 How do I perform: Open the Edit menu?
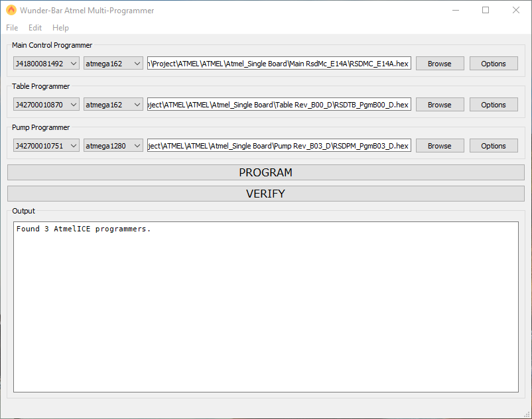(35, 28)
